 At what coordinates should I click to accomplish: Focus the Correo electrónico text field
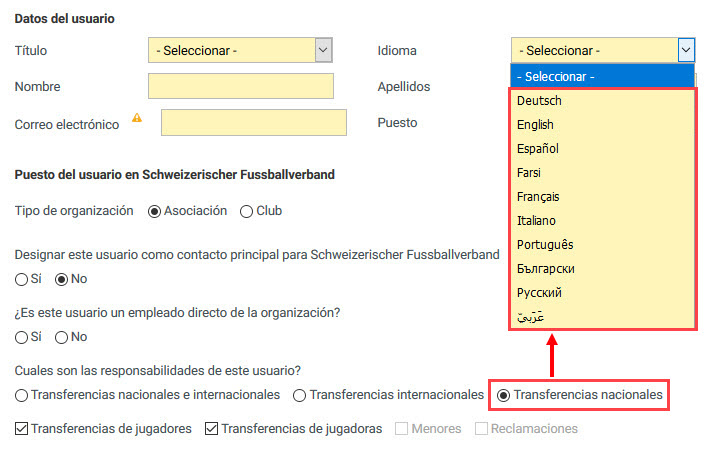pyautogui.click(x=254, y=122)
